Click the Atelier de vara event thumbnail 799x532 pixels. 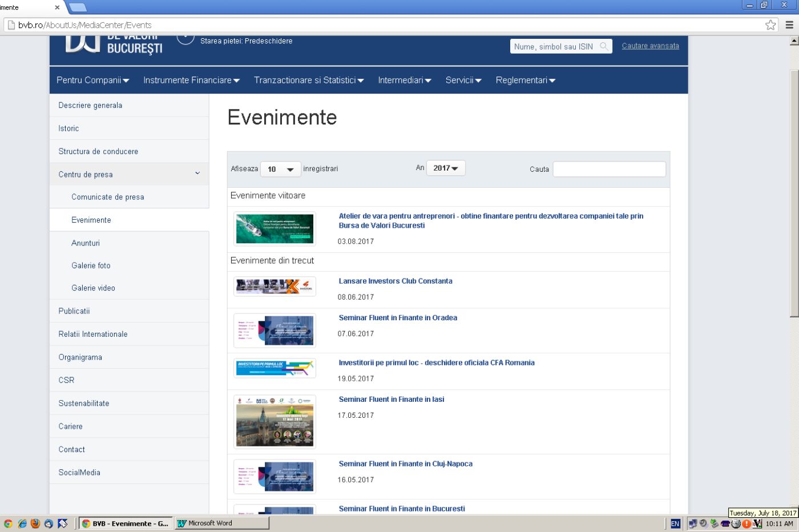(275, 229)
